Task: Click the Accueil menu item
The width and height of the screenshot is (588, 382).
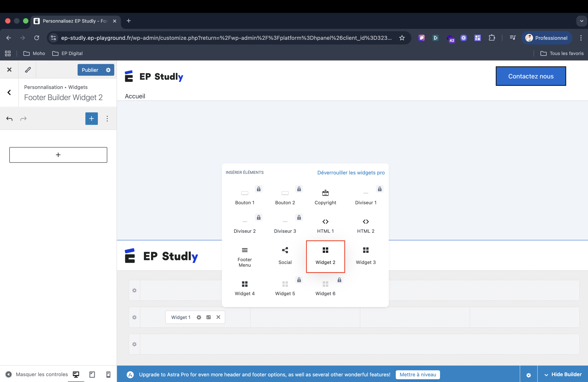Action: point(135,96)
